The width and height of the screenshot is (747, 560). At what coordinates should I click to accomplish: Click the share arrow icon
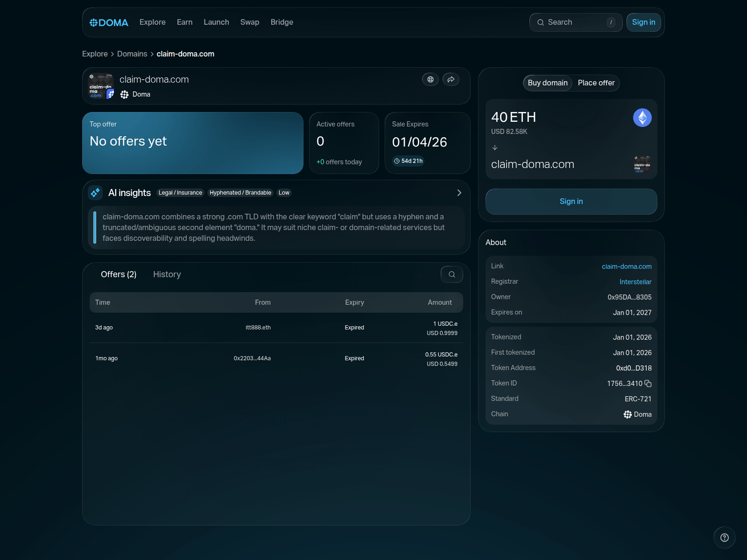[451, 79]
